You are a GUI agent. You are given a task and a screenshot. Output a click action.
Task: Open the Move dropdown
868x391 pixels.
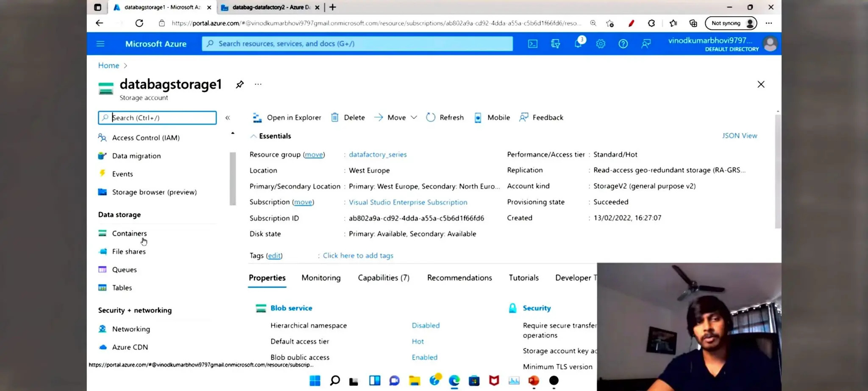point(396,117)
